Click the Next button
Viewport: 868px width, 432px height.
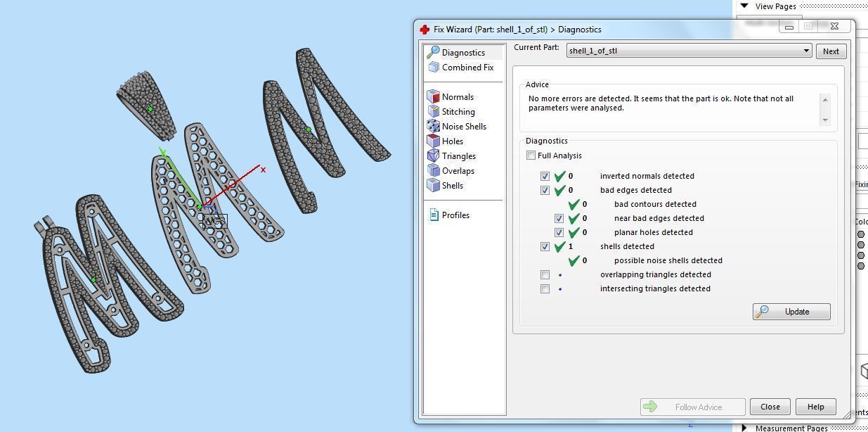pyautogui.click(x=831, y=51)
